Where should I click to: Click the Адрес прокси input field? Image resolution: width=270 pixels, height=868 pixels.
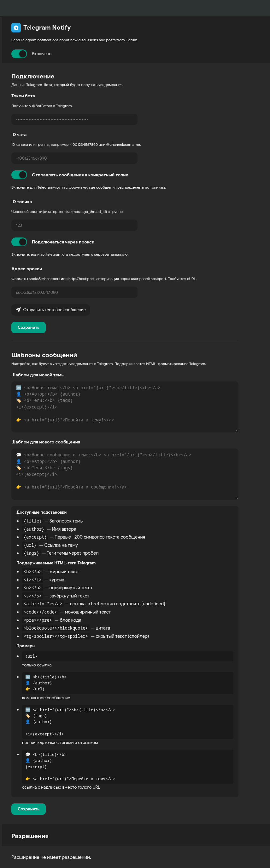pos(74,293)
